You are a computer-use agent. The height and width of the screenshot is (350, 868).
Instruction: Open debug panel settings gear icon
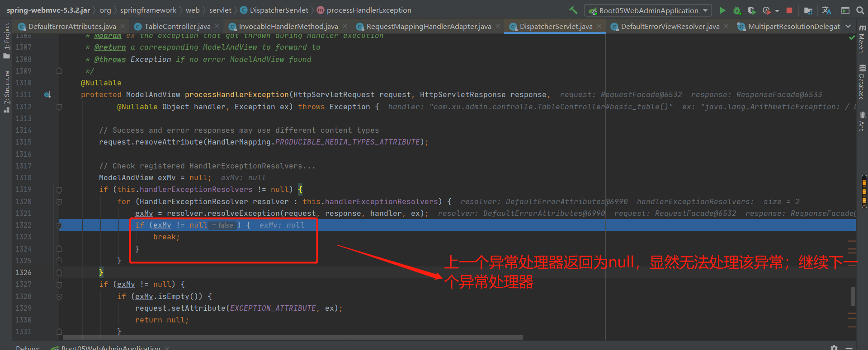834,347
